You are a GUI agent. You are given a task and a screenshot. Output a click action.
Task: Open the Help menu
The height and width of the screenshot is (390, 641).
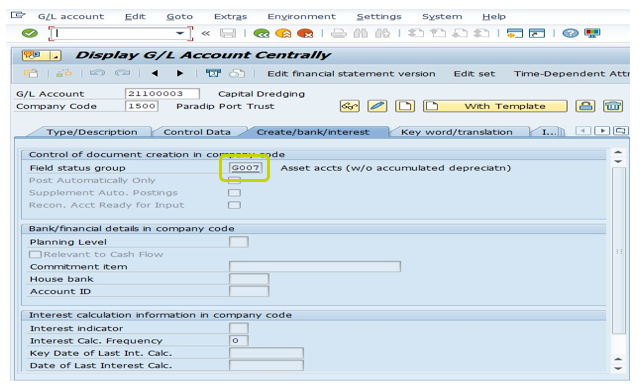click(494, 17)
